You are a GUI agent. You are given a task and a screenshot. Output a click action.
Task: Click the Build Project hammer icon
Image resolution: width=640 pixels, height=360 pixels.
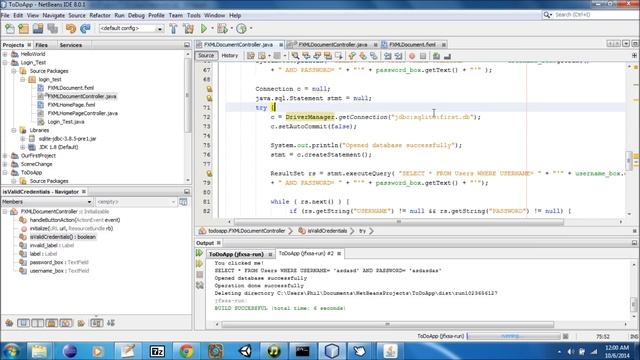[173, 29]
